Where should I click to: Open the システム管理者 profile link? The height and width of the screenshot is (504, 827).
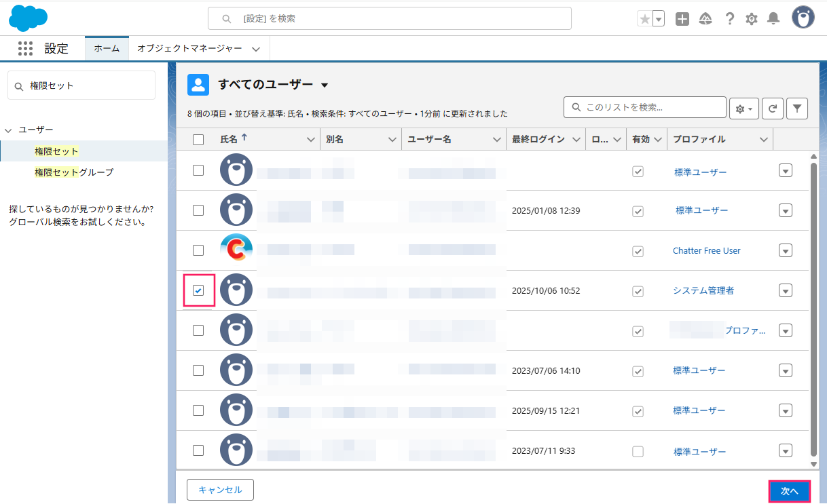click(x=703, y=290)
